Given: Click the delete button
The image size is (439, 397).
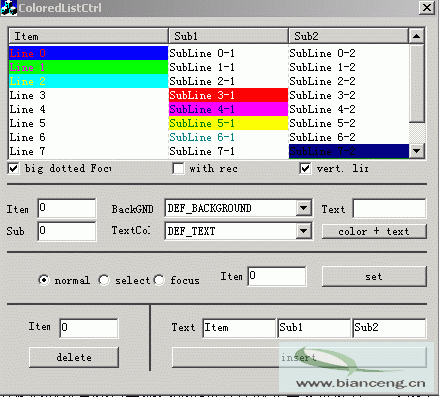Looking at the screenshot, I should pos(74,357).
